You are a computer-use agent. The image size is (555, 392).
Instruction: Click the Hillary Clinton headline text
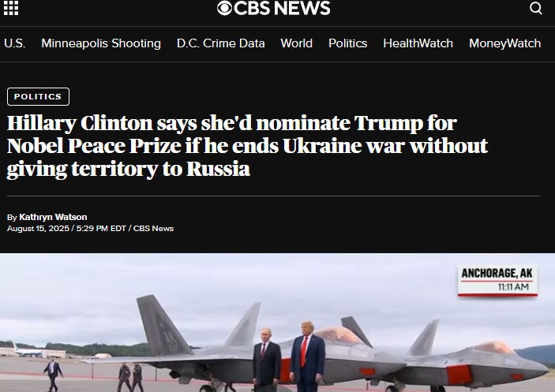pyautogui.click(x=247, y=146)
